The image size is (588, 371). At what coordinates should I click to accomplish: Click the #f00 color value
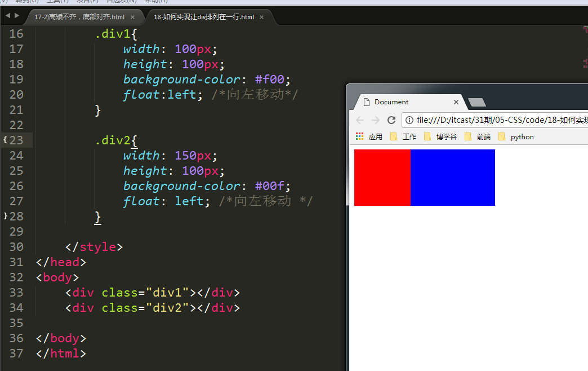click(270, 79)
